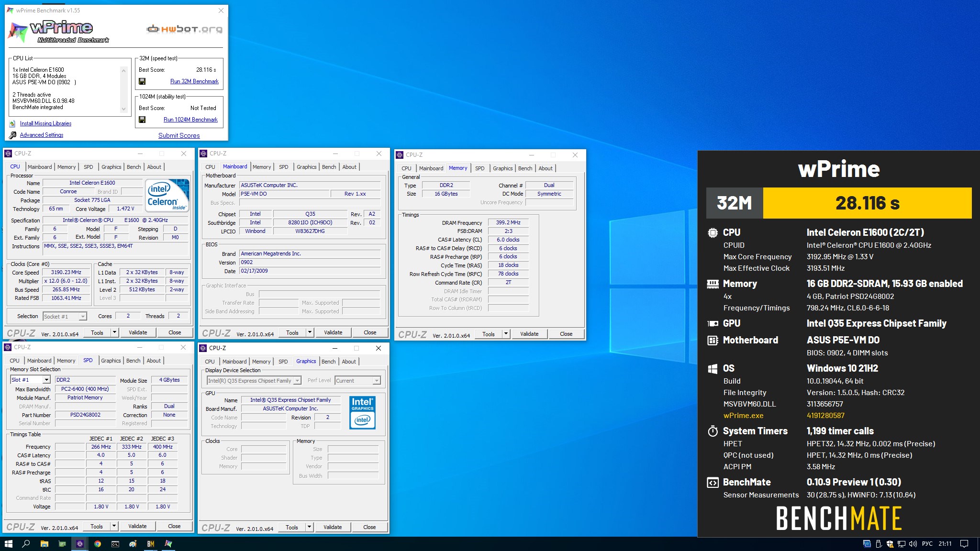Click the РУС input language indicator
This screenshot has width=980, height=551.
(927, 544)
